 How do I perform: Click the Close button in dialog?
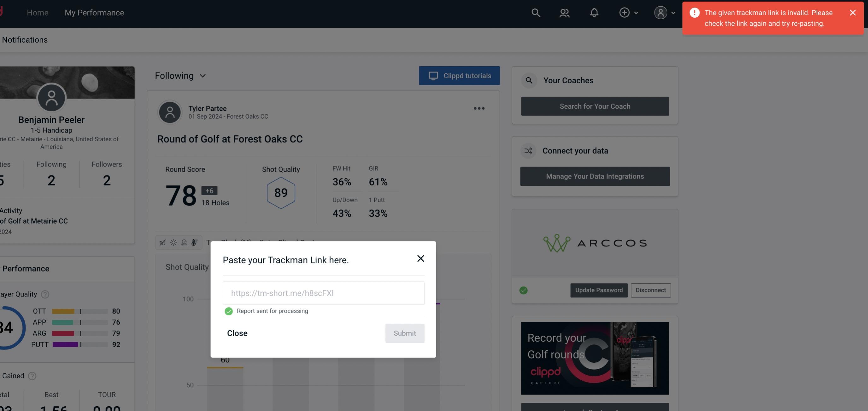coord(237,333)
